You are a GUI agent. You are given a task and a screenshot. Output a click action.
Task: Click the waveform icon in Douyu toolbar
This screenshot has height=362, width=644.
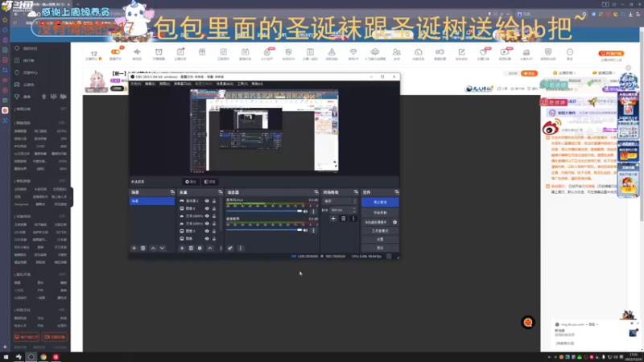[137, 52]
